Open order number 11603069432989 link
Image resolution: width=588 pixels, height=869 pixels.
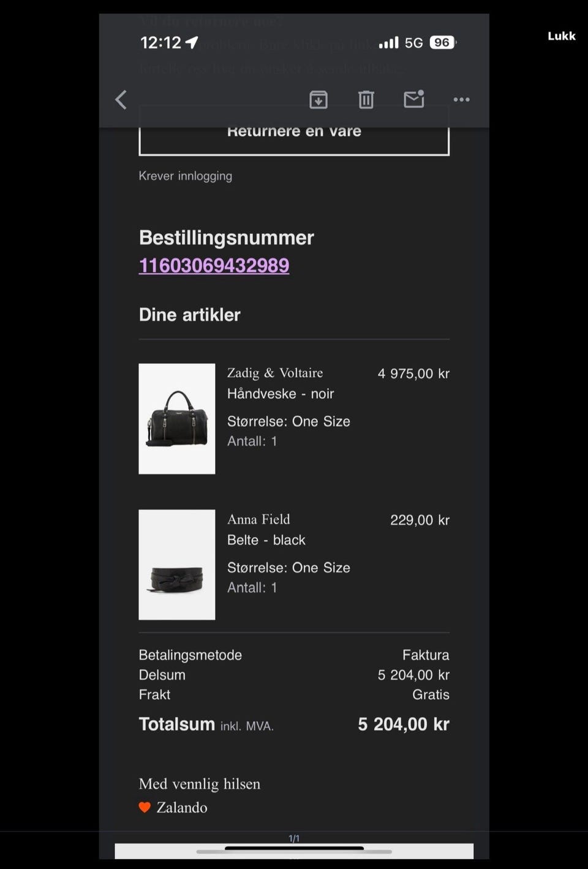click(x=214, y=266)
